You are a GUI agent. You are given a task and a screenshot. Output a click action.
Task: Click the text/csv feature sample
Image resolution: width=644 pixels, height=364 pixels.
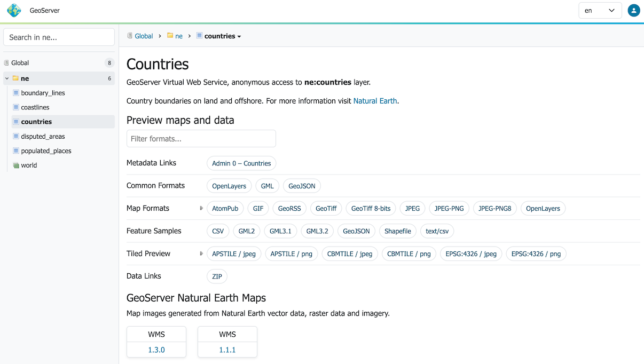(437, 231)
